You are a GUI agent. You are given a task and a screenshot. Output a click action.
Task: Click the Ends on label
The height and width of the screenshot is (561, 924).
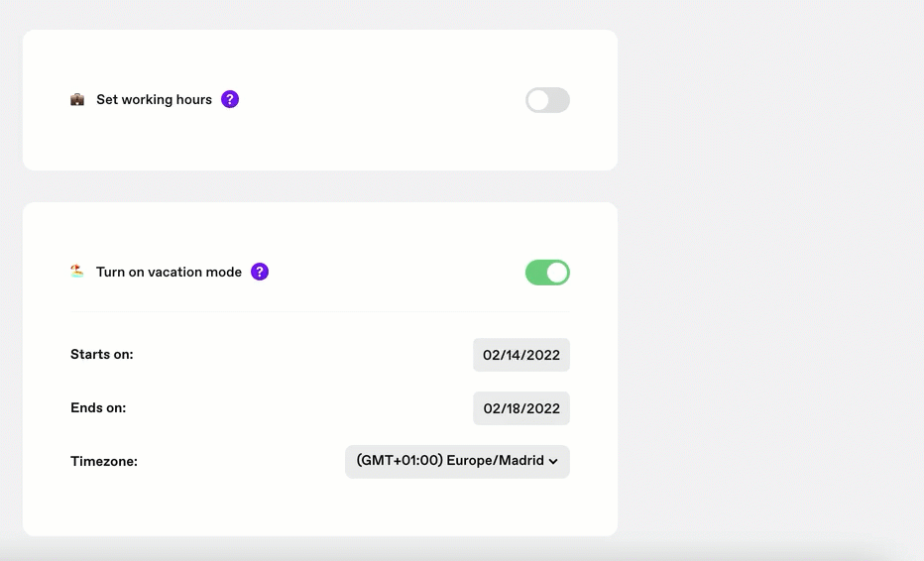click(x=98, y=407)
